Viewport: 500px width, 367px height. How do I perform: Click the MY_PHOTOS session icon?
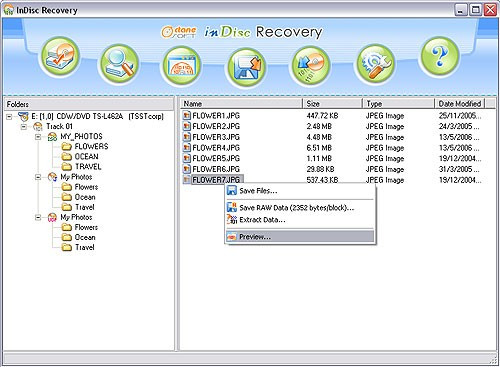pyautogui.click(x=52, y=137)
